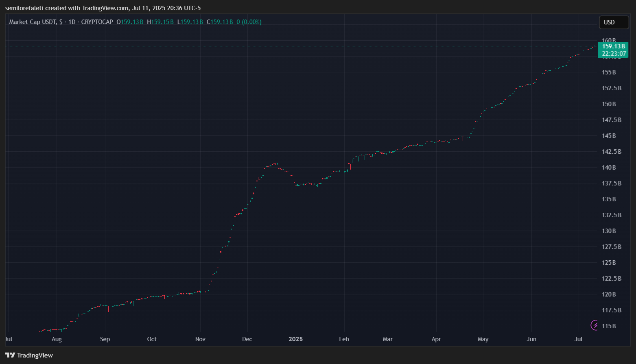Screen dimensions: 636x364
Task: Click the purple lightning go-to-realtime icon
Action: point(595,325)
